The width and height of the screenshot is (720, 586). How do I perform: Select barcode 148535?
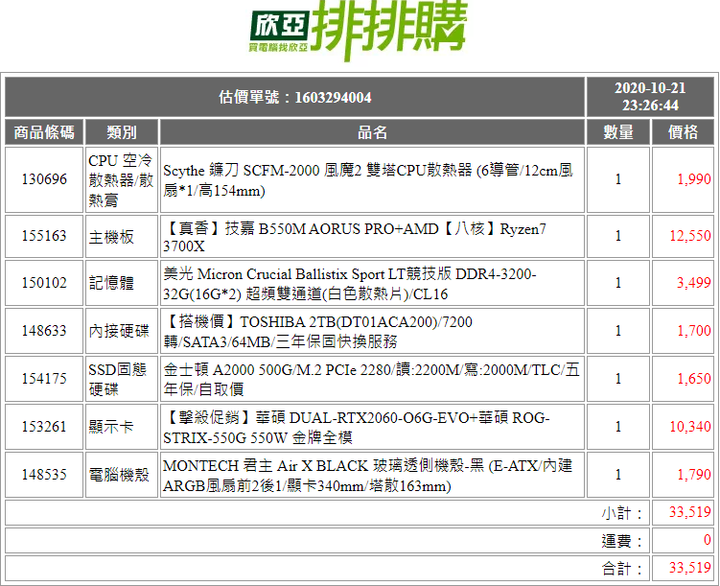point(44,474)
